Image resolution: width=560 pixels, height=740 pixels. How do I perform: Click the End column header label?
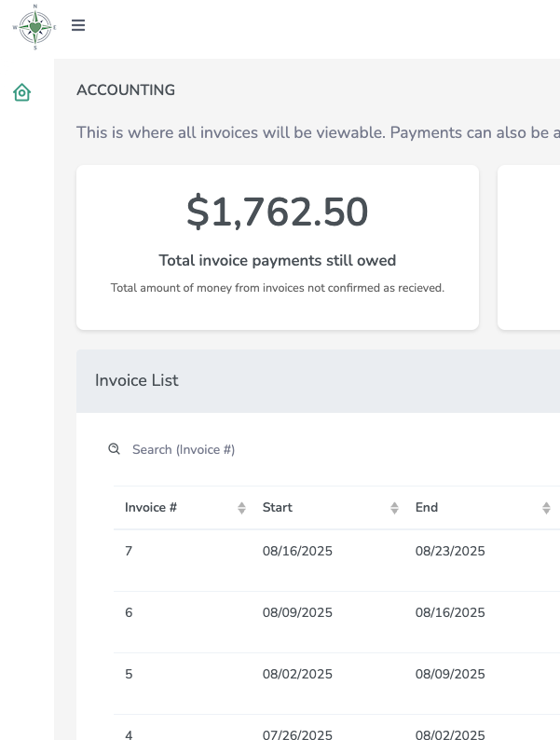(427, 508)
